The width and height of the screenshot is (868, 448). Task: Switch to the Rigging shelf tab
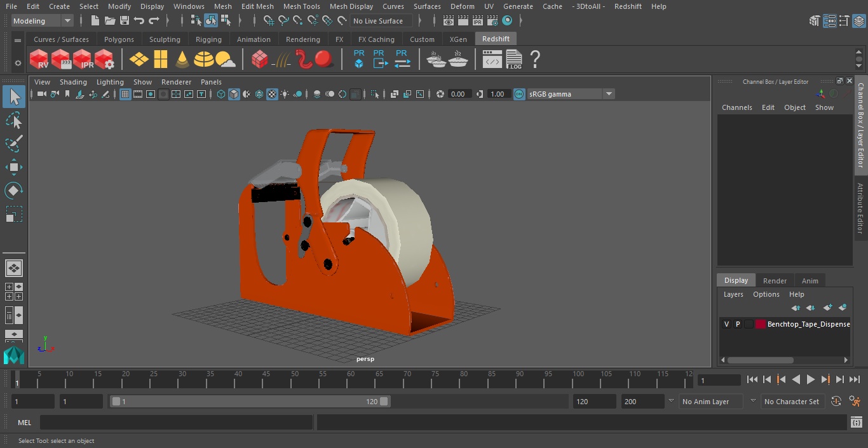[x=208, y=39]
